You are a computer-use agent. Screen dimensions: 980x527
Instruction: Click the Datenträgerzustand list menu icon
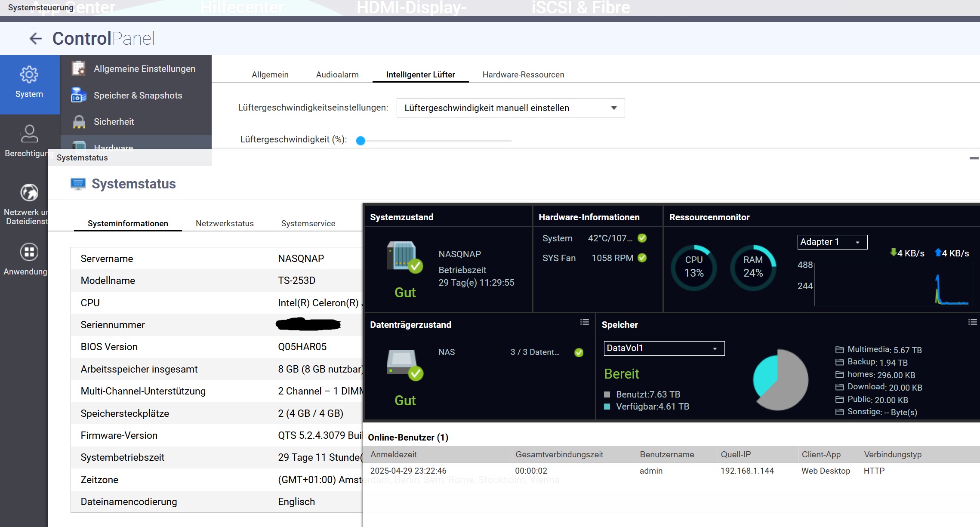(584, 322)
